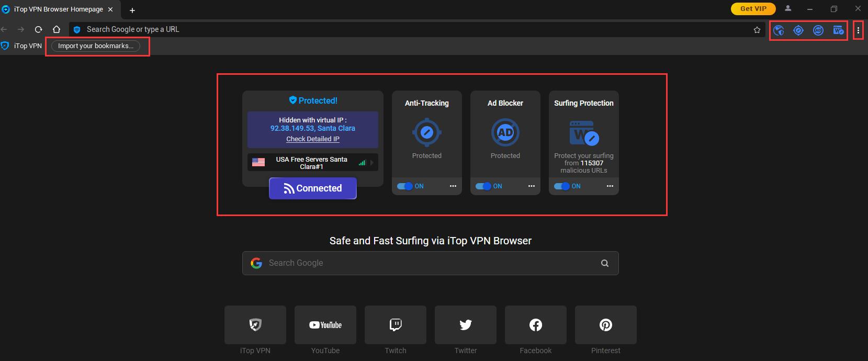The width and height of the screenshot is (868, 361).
Task: Open Anti-Tracking more options dots
Action: tap(453, 186)
